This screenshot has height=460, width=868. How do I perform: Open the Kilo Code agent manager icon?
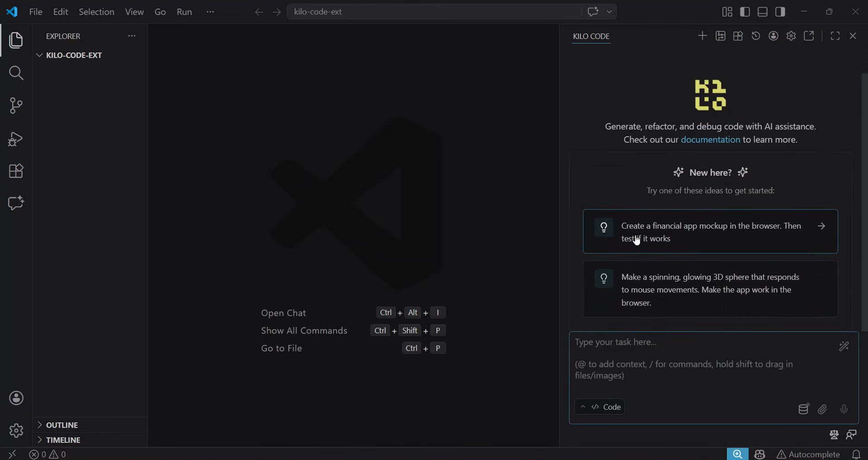point(721,36)
